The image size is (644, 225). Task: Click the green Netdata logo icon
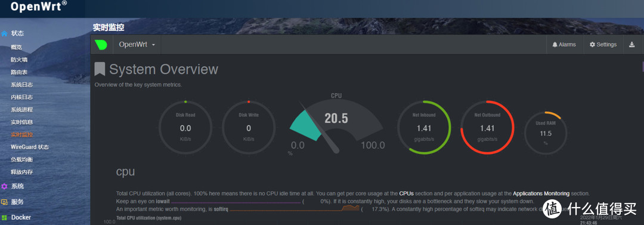101,44
